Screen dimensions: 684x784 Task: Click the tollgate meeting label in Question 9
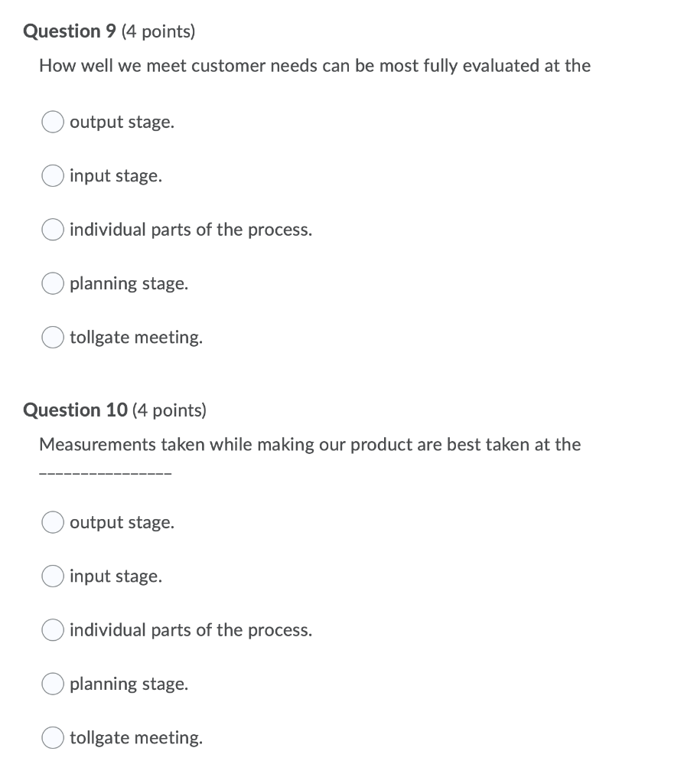135,337
